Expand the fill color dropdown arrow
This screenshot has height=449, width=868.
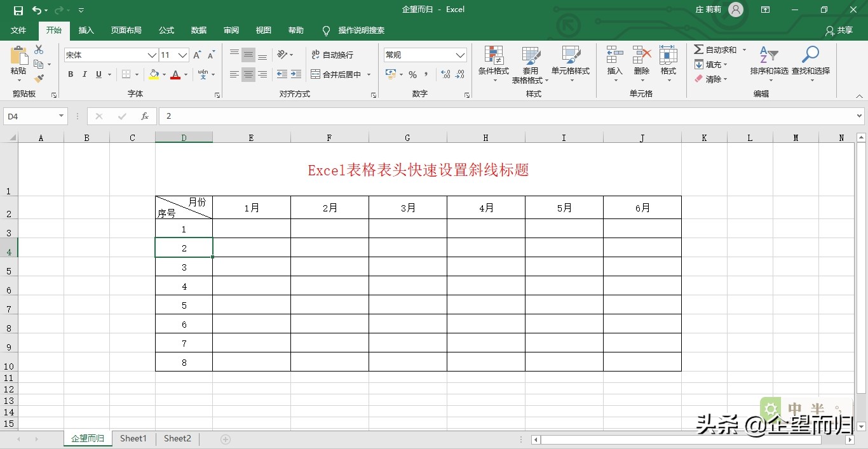pyautogui.click(x=164, y=75)
